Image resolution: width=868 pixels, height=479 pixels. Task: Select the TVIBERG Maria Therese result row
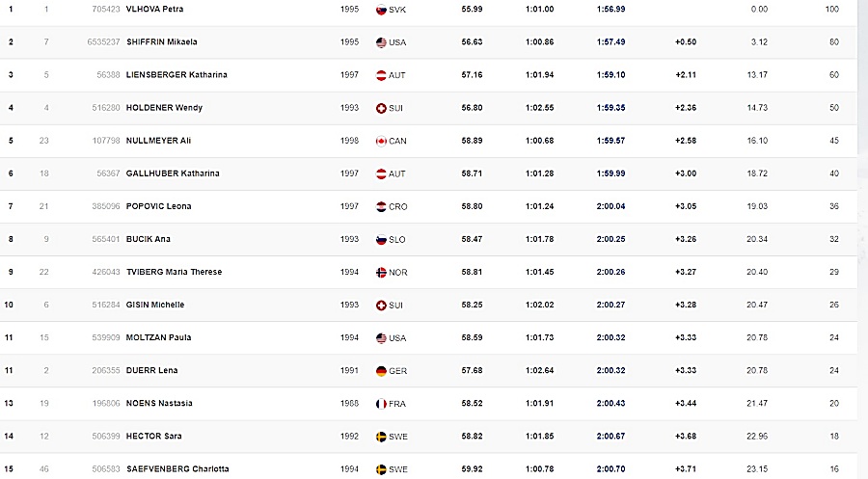[428, 272]
